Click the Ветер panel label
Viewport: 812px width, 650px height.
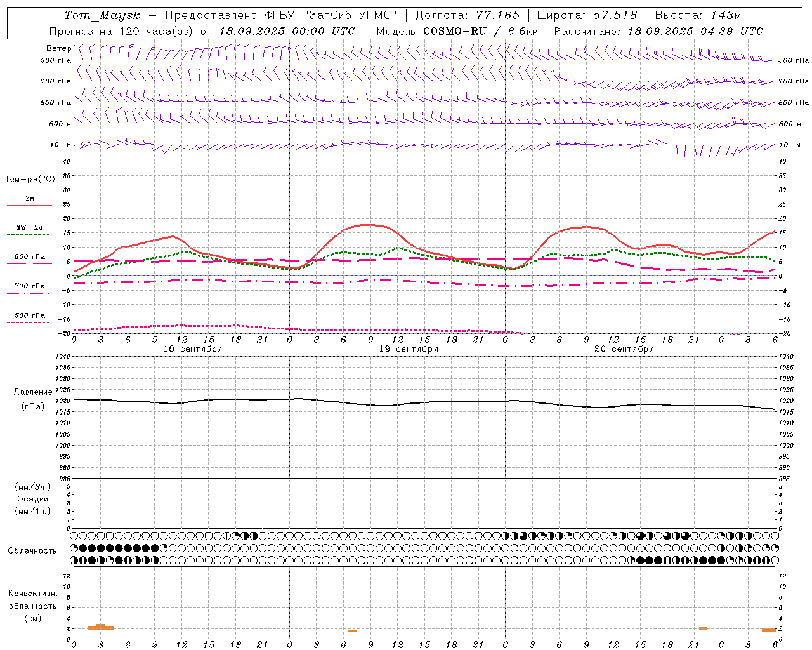pos(58,48)
